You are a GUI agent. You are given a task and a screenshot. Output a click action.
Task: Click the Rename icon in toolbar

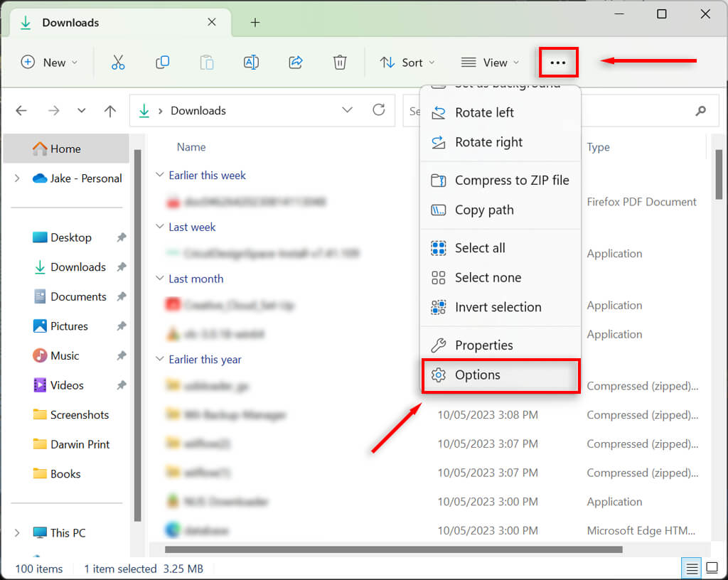pos(251,63)
